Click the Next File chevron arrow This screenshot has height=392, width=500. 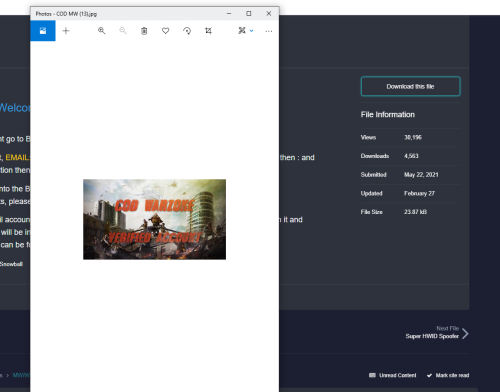point(465,333)
